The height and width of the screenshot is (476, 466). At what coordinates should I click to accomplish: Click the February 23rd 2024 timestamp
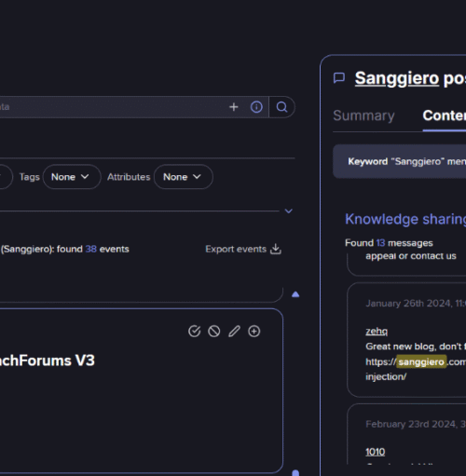(x=416, y=424)
